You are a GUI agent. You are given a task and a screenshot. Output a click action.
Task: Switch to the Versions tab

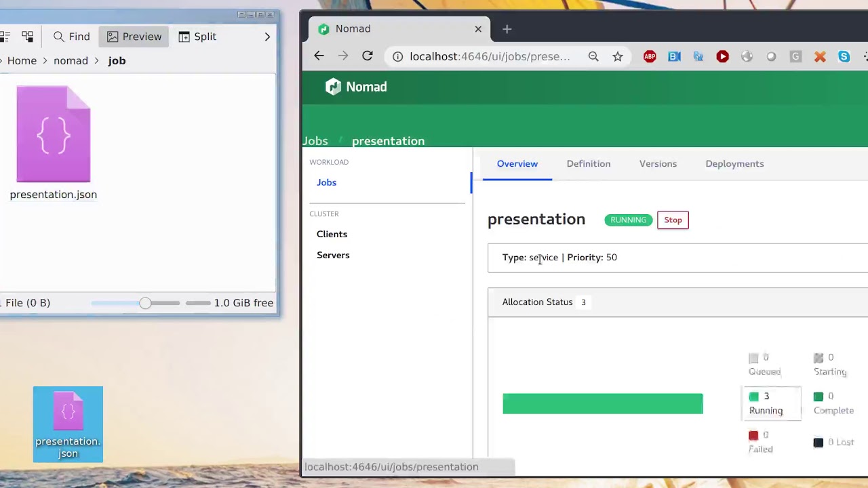point(658,163)
